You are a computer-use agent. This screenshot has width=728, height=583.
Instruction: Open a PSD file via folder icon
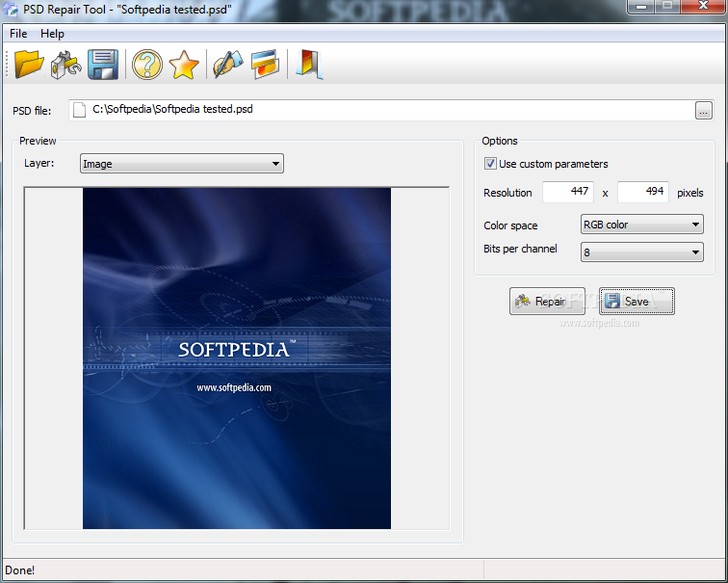pyautogui.click(x=29, y=64)
